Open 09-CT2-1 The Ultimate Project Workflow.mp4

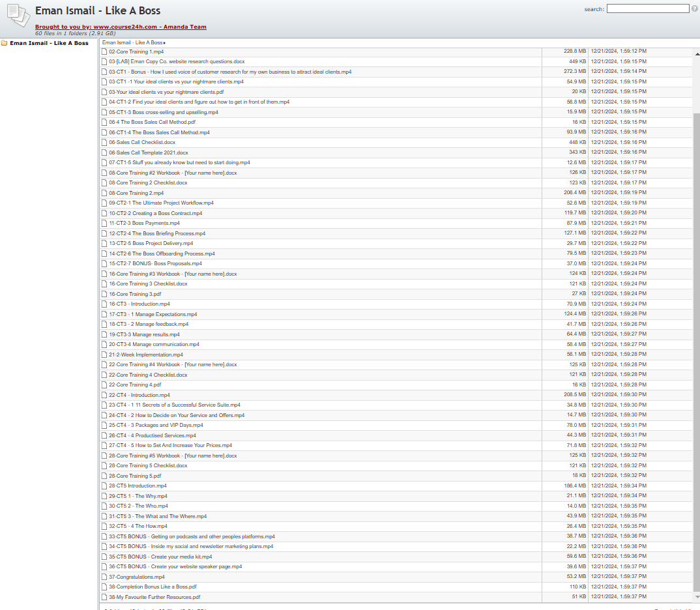tap(161, 203)
